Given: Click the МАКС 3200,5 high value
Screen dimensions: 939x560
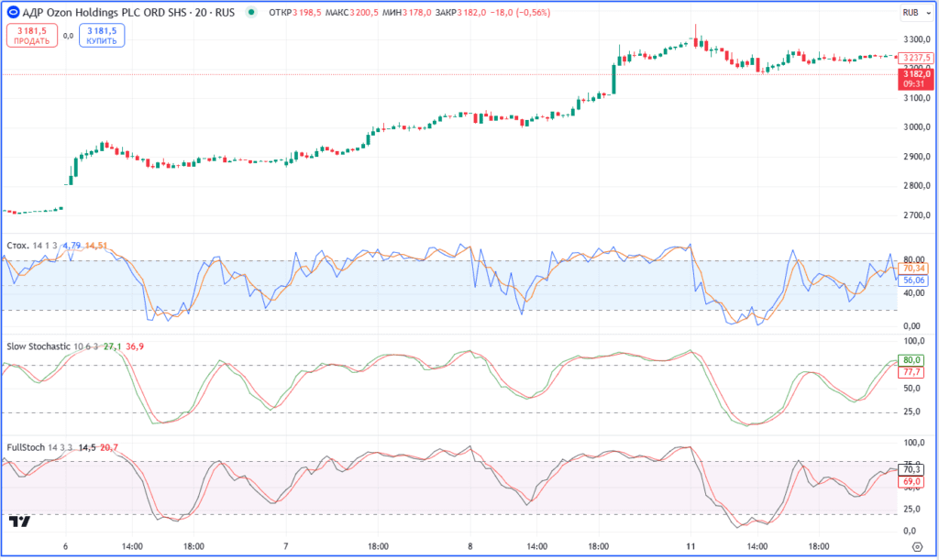Looking at the screenshot, I should pos(351,12).
